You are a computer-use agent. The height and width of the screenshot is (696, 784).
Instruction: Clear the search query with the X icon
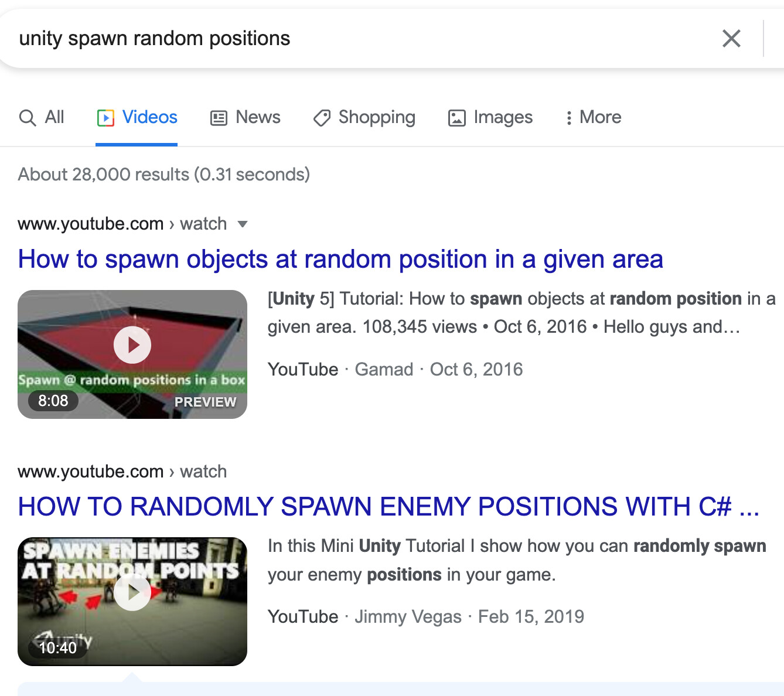(731, 38)
